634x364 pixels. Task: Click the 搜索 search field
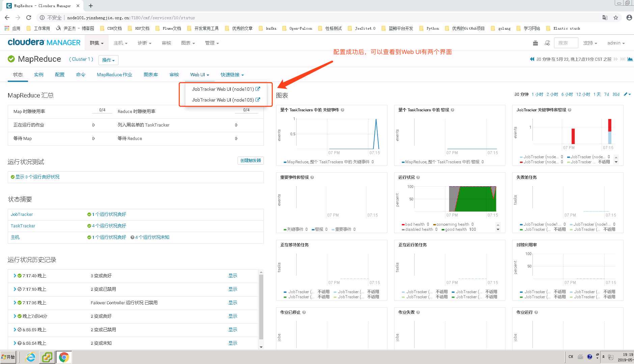[567, 43]
